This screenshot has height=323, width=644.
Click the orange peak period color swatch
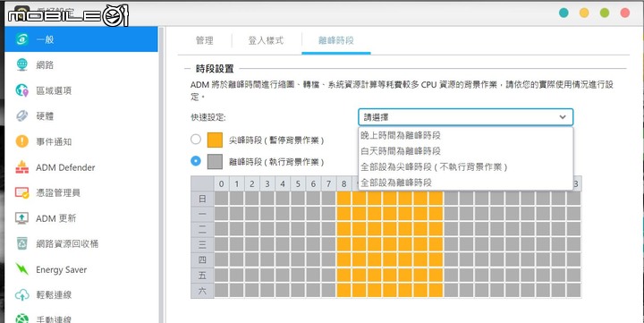point(215,140)
